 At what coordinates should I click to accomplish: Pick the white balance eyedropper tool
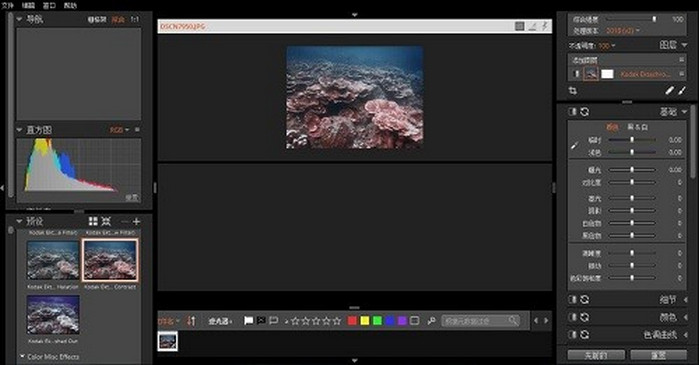click(575, 146)
